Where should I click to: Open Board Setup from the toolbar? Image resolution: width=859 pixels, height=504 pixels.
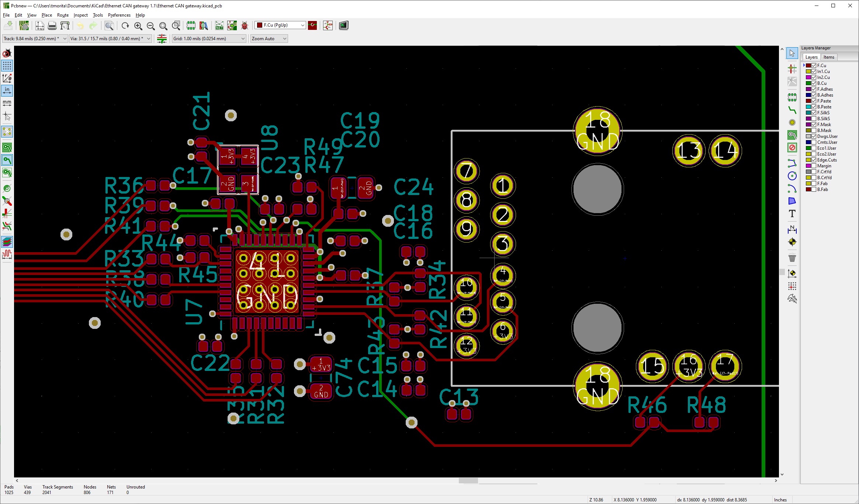[x=24, y=25]
